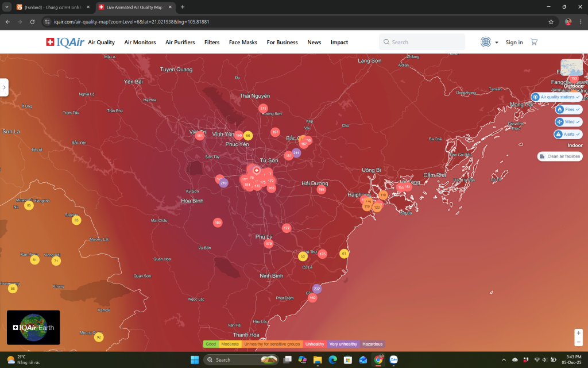The image size is (588, 368).
Task: Open the Face Masks menu
Action: pyautogui.click(x=242, y=42)
